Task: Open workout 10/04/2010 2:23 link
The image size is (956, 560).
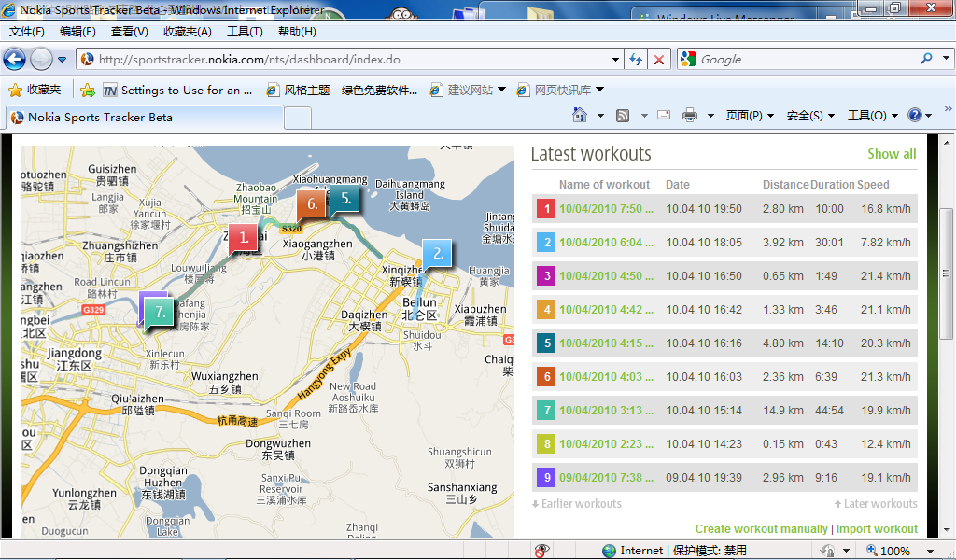Action: point(606,444)
